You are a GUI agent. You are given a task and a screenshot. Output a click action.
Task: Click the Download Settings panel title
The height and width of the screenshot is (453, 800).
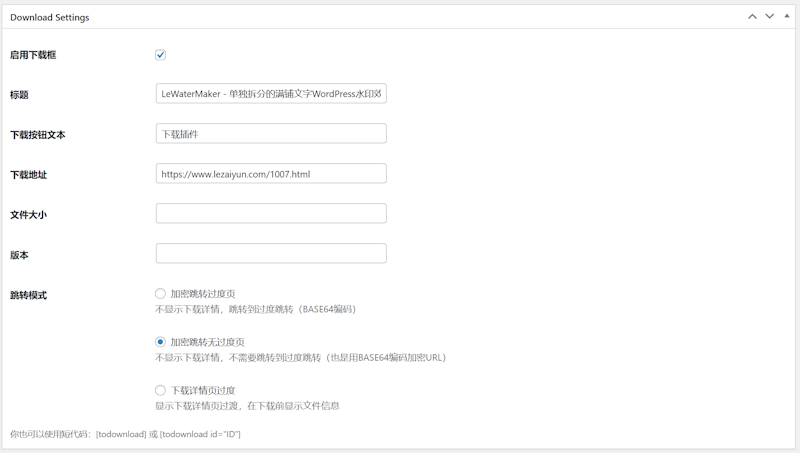pyautogui.click(x=49, y=18)
